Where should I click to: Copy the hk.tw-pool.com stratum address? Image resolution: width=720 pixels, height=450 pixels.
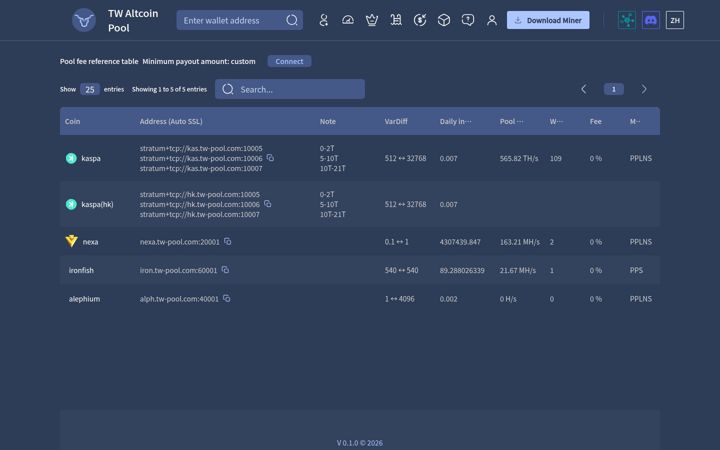point(267,204)
